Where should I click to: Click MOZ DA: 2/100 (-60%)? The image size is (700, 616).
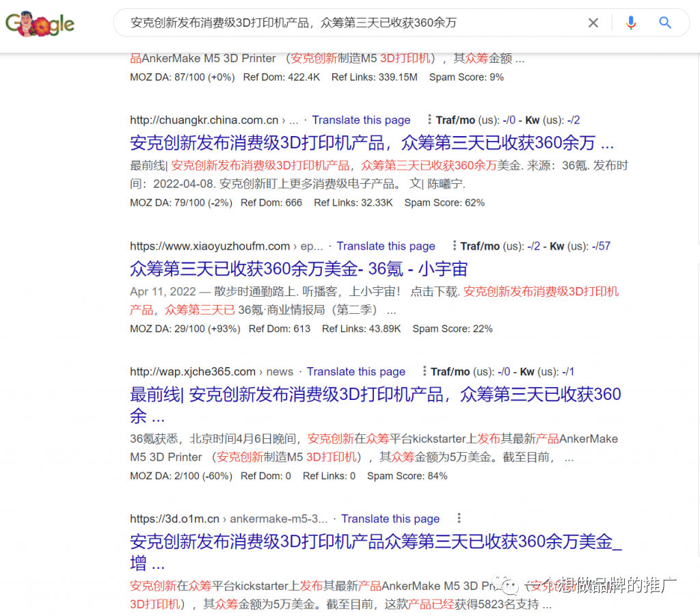pos(180,476)
